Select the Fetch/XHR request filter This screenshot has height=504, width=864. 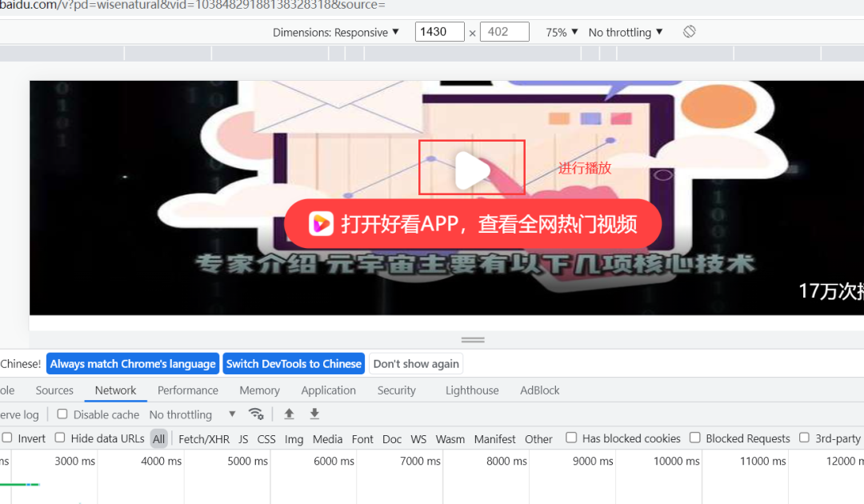[202, 439]
